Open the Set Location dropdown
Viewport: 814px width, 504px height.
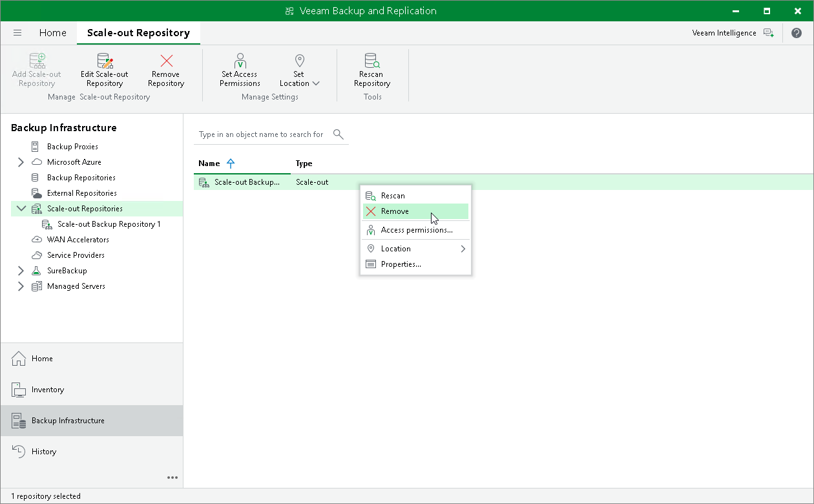(299, 70)
